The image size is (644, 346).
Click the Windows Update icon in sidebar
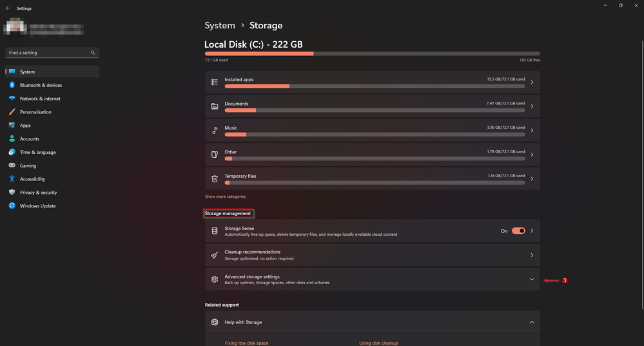pyautogui.click(x=12, y=206)
